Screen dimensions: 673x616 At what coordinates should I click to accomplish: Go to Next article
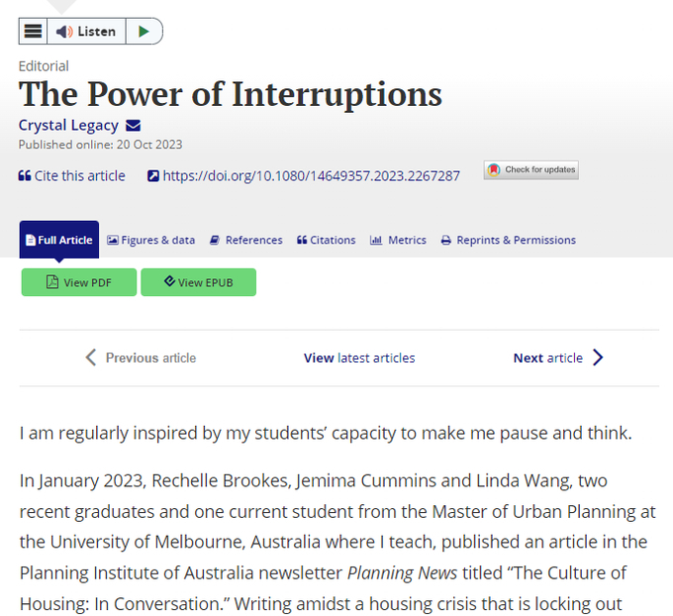tap(558, 358)
